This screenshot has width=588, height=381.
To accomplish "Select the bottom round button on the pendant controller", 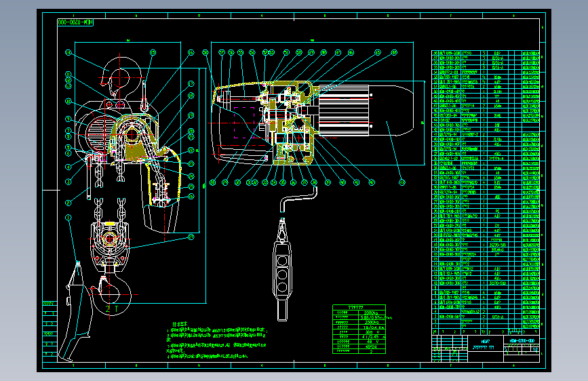I will [282, 287].
